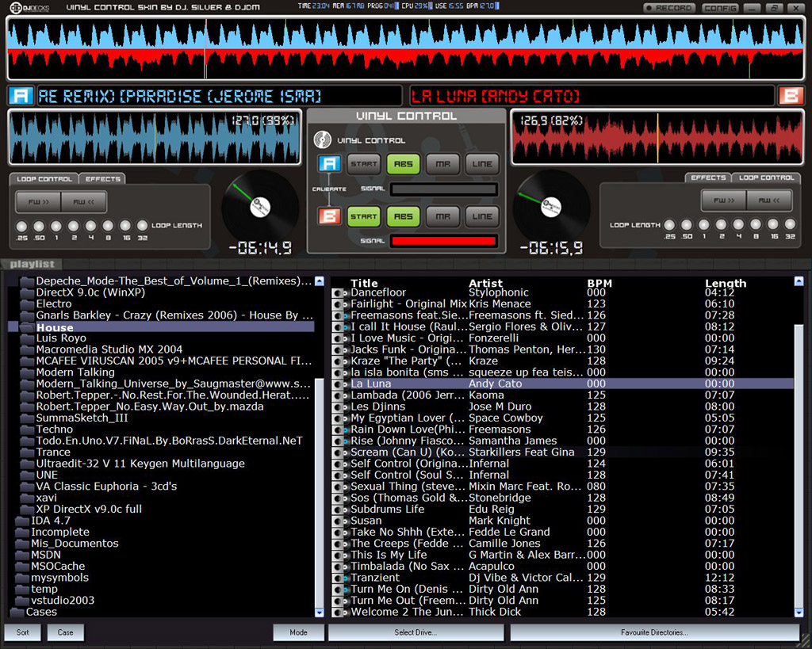
Task: Click folder icon next to Electro
Action: point(27,304)
